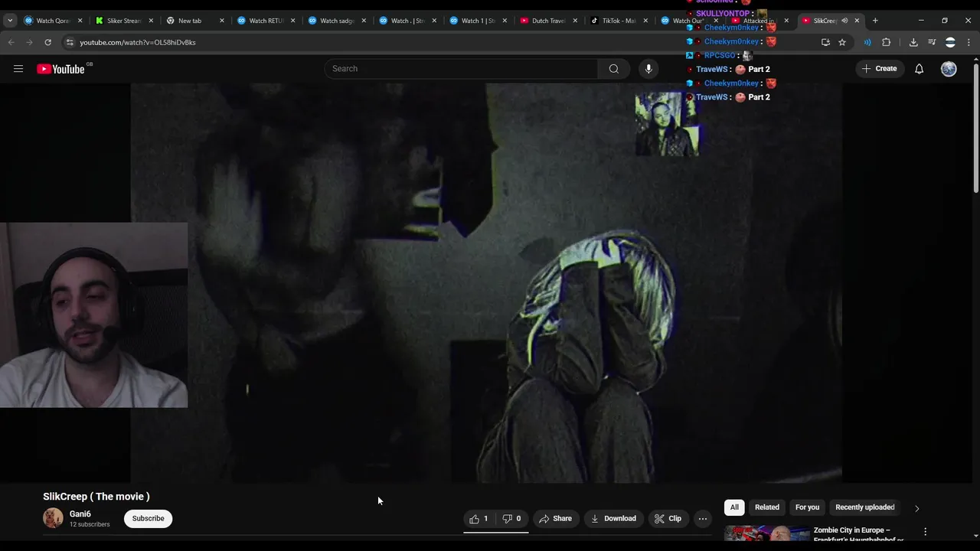
Task: Select the All filter chip
Action: click(x=734, y=507)
